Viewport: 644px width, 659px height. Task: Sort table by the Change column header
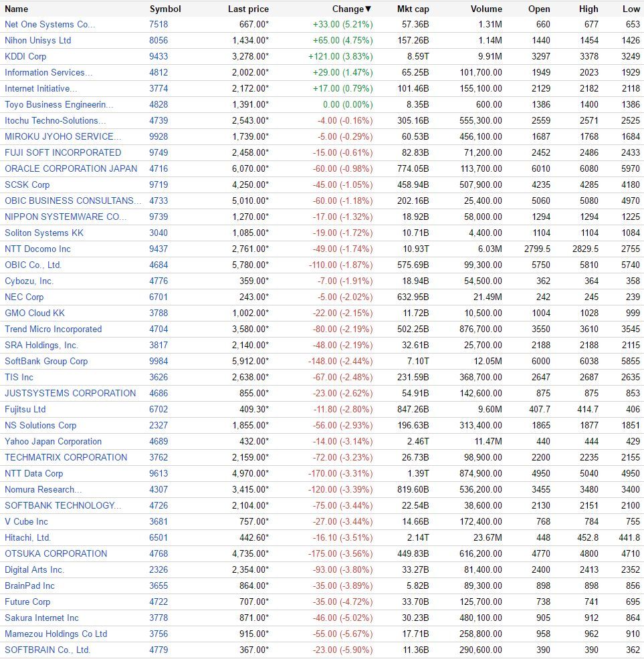(x=352, y=9)
